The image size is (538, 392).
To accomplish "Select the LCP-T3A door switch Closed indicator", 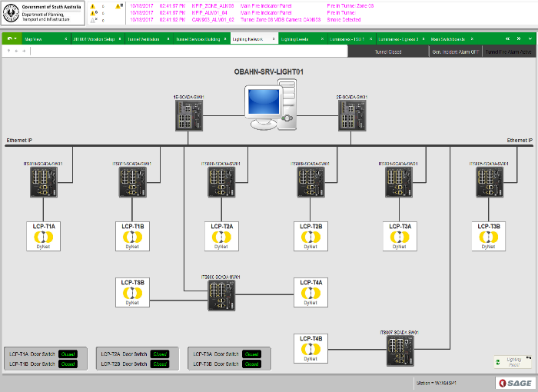I will (x=251, y=354).
